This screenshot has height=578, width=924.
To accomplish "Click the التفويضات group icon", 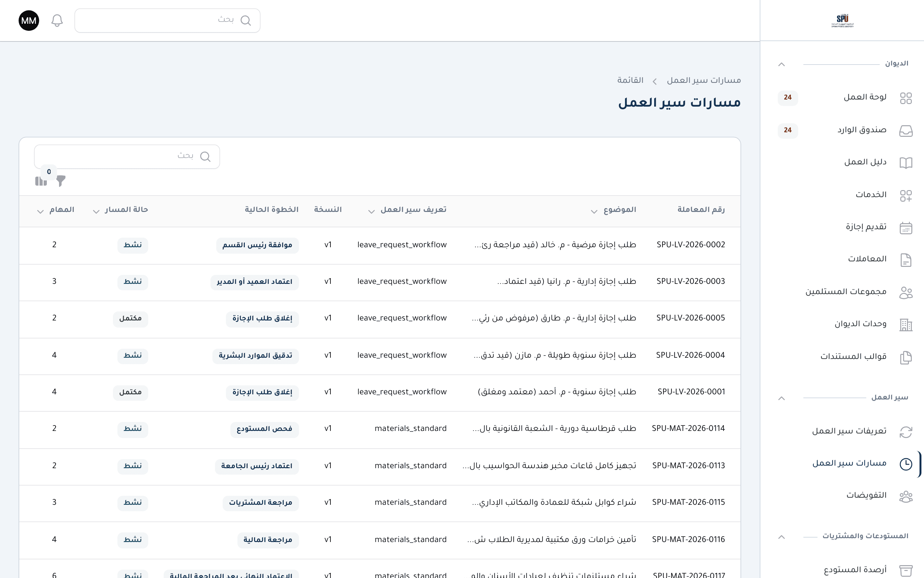I will tap(906, 496).
